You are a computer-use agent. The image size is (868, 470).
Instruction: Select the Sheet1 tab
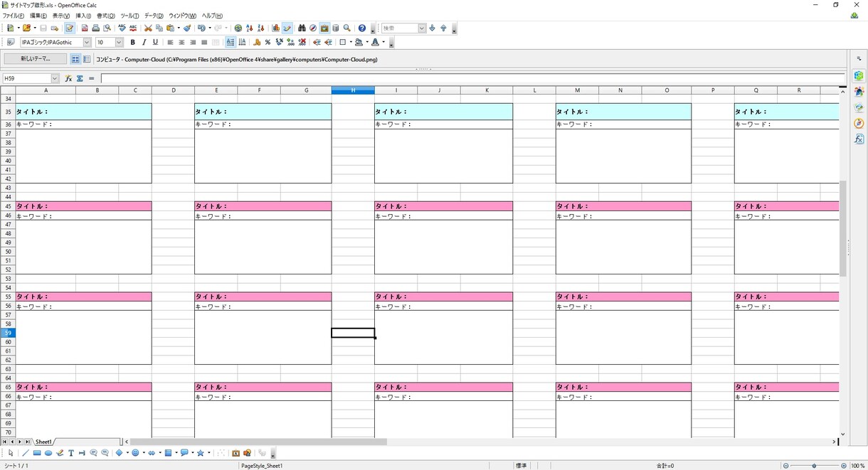43,442
